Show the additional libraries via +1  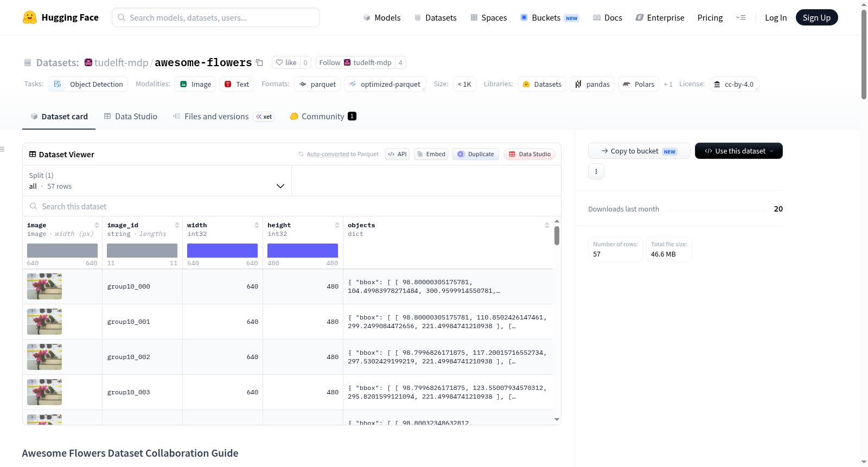click(x=668, y=84)
